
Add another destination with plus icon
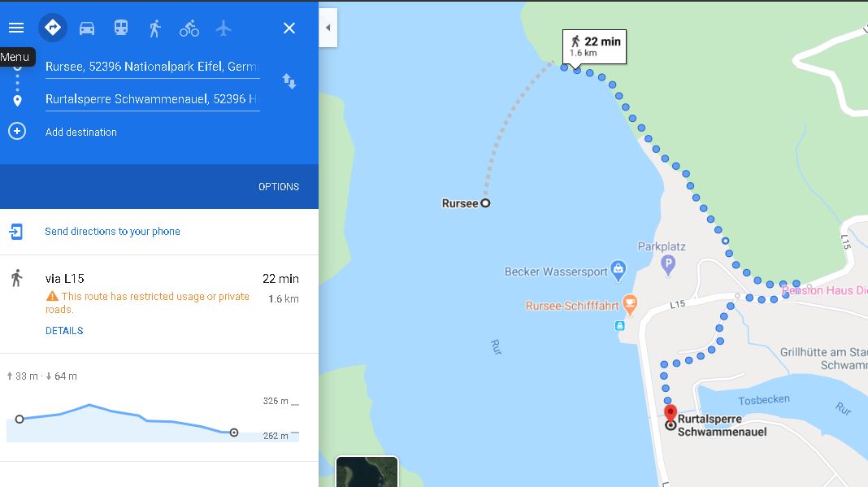(17, 132)
